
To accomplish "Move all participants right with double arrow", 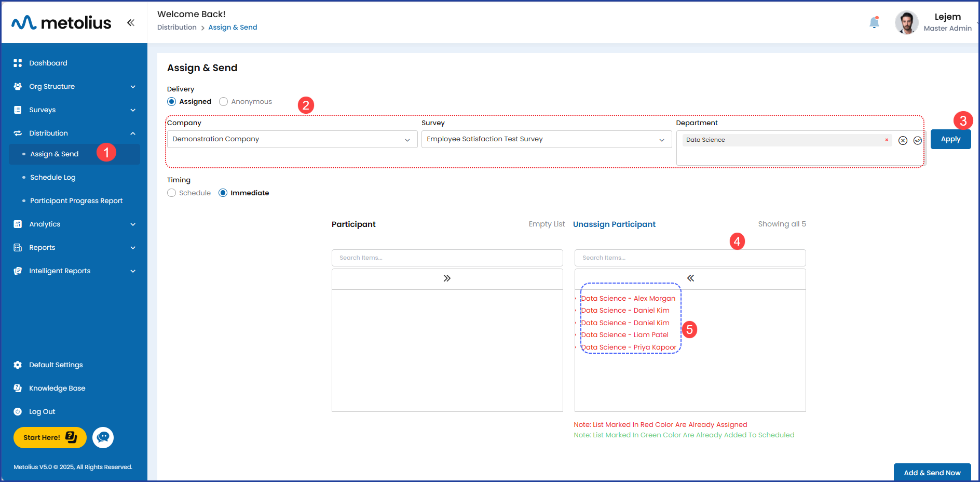I will pyautogui.click(x=447, y=278).
